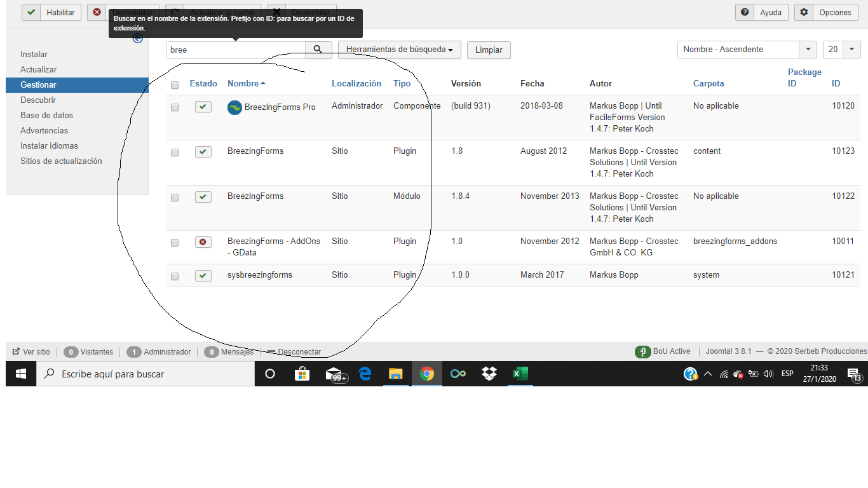Click ID value 10120
Image resolution: width=868 pixels, height=488 pixels.
[843, 106]
